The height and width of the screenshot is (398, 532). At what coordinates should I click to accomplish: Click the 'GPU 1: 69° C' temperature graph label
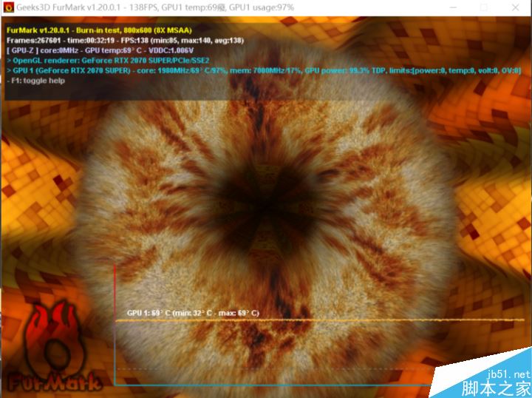coord(193,313)
